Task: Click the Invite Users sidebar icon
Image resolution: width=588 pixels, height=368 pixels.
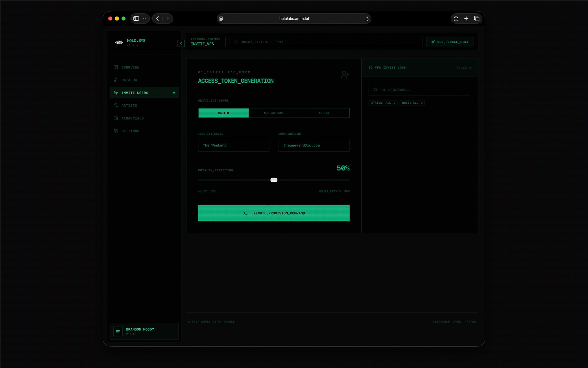Action: [x=116, y=92]
